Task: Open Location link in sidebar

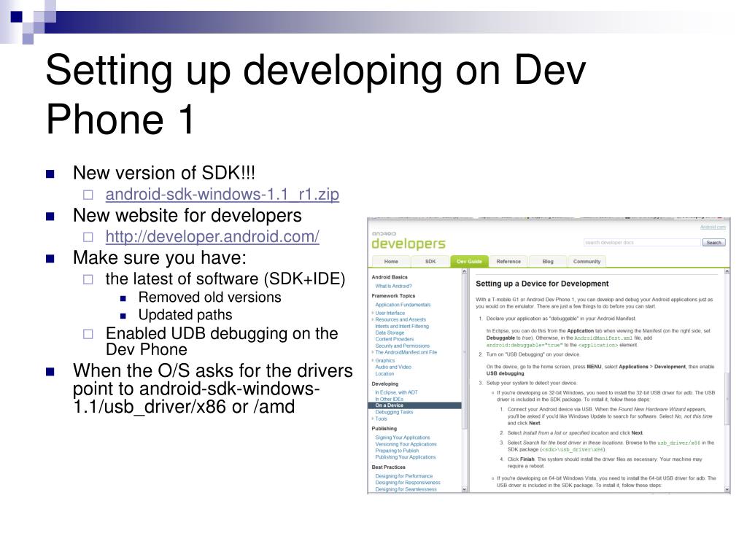Action: click(384, 374)
